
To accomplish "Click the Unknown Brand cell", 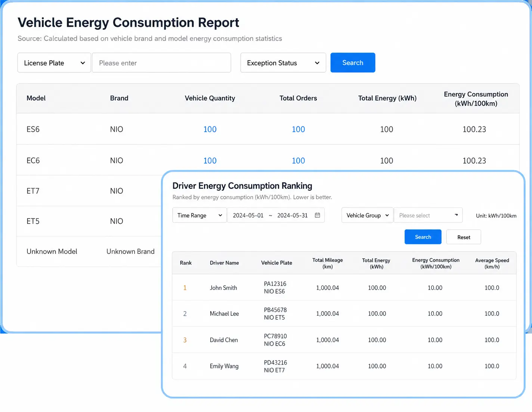I will point(130,251).
